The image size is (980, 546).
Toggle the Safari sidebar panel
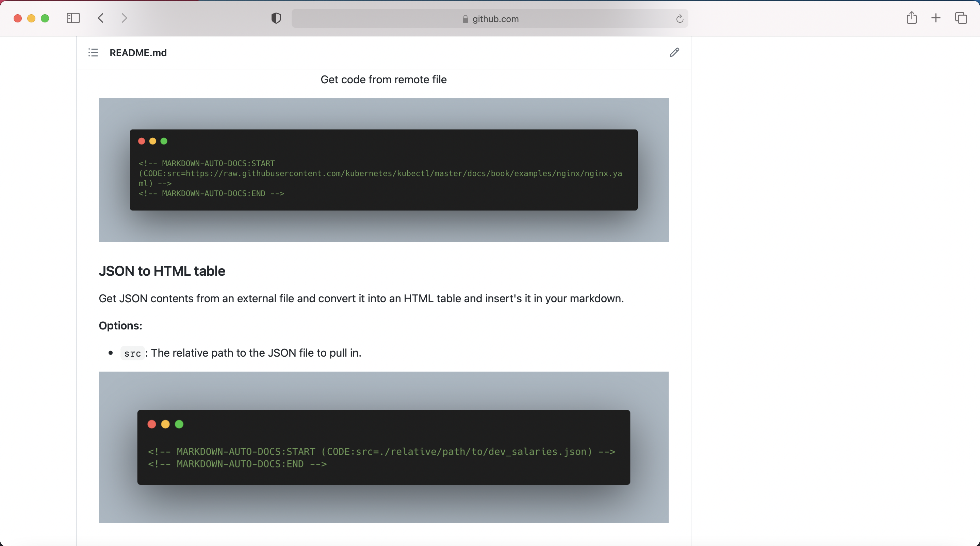click(x=73, y=18)
